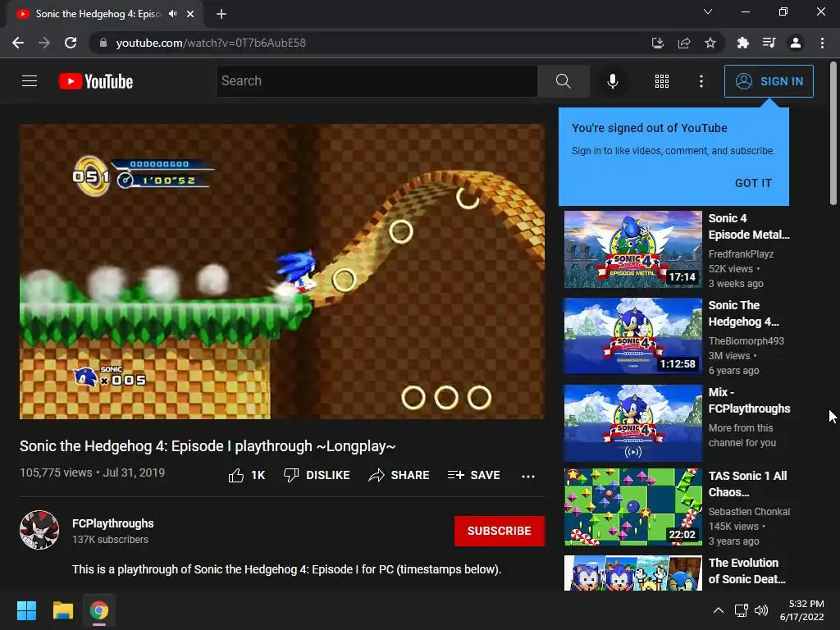
Task: Dislike the video with thumbs down
Action: pos(317,475)
